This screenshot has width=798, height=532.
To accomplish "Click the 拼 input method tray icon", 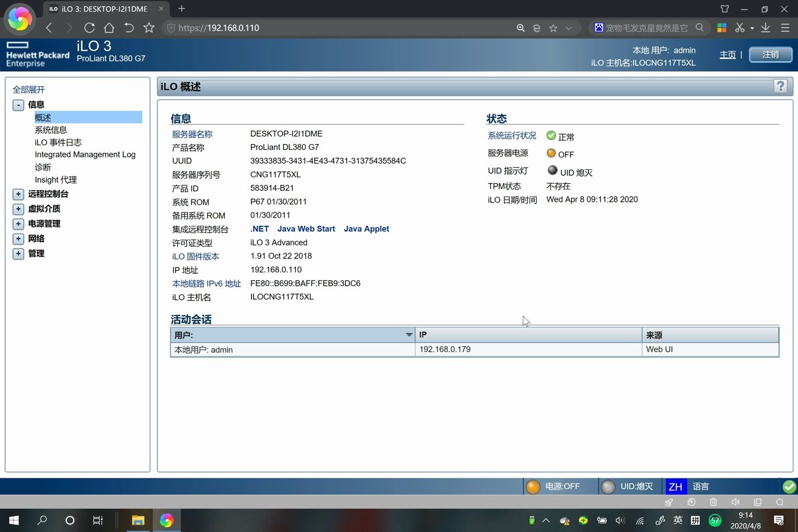I will [694, 520].
